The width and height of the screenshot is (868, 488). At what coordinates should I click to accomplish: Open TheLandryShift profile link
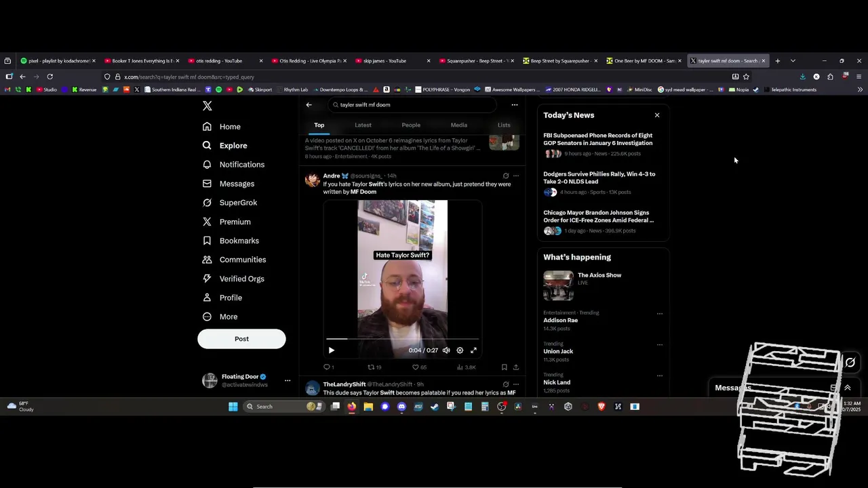[344, 385]
